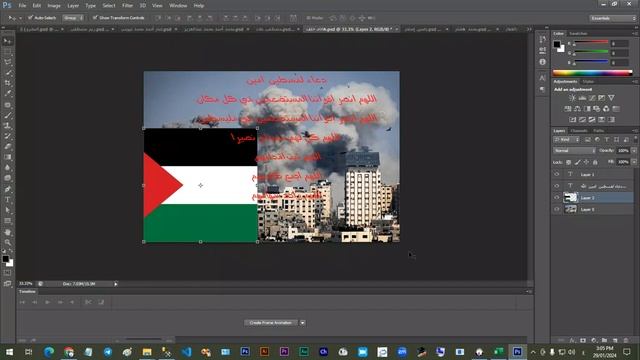
Task: Open Microsoft Edge from the taskbar
Action: coord(49,352)
